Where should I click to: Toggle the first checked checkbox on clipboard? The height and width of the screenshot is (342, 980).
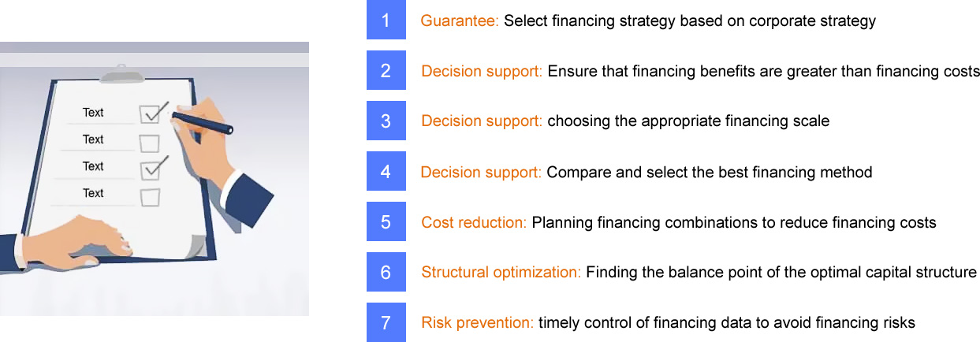(151, 113)
